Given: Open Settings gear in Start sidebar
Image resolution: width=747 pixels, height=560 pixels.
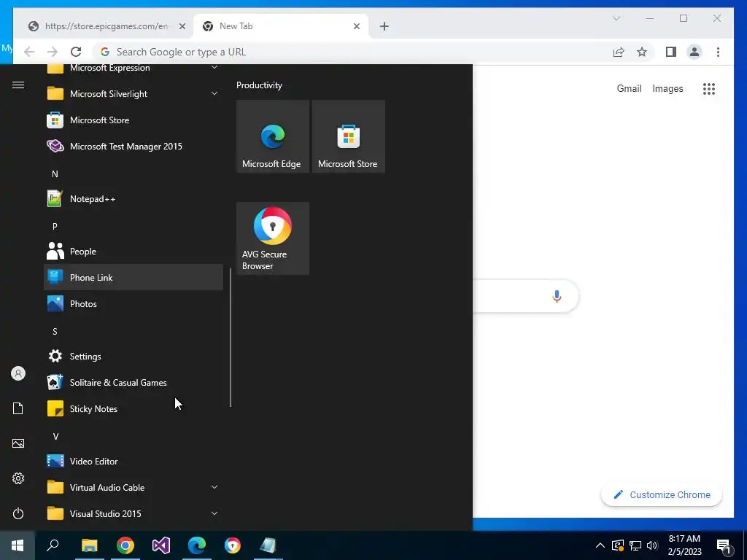Looking at the screenshot, I should pos(18,478).
